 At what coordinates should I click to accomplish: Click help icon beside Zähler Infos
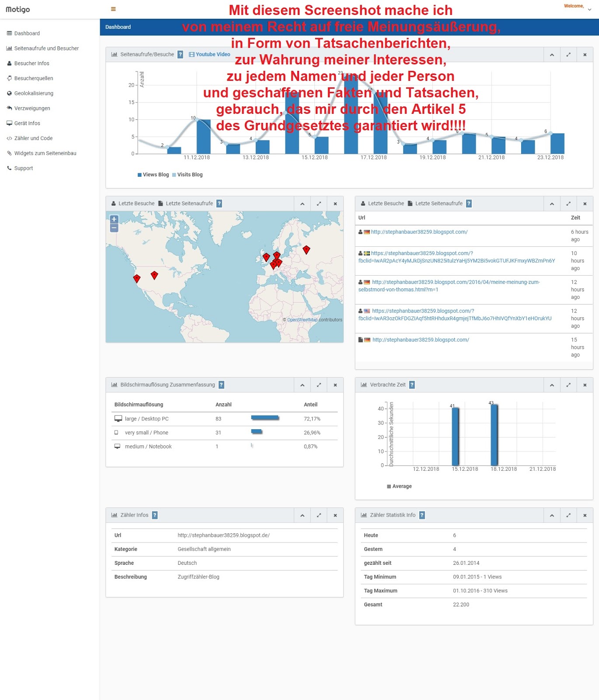(x=155, y=515)
